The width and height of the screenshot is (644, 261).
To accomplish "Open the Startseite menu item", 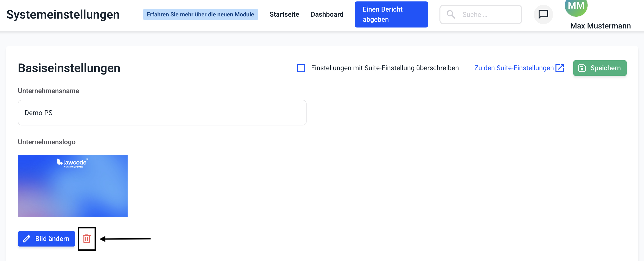I will 284,14.
